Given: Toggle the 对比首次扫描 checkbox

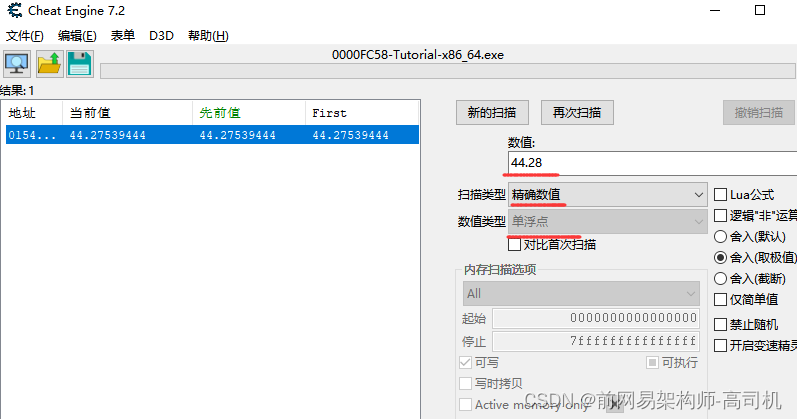Looking at the screenshot, I should point(514,245).
